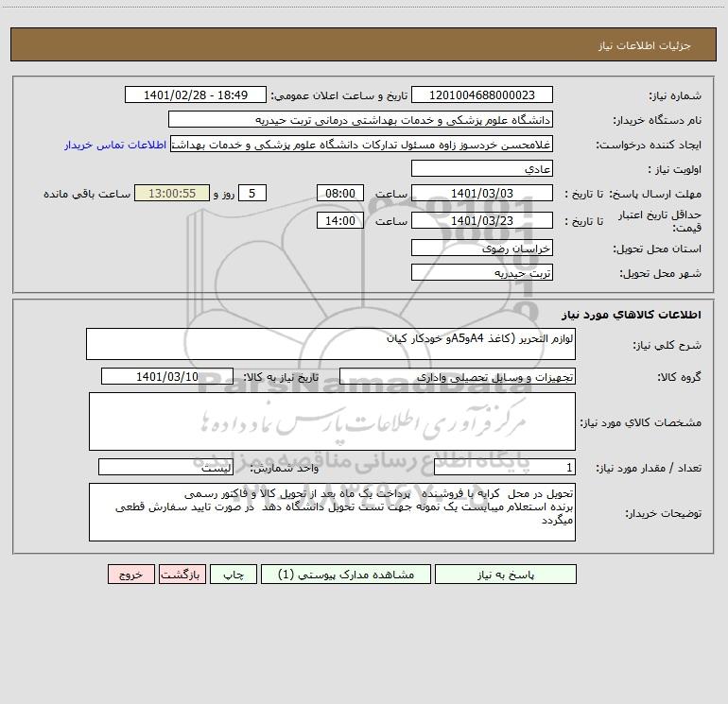This screenshot has width=728, height=704.
Task: Click the ساعت باقی مانده text
Action: [87, 194]
